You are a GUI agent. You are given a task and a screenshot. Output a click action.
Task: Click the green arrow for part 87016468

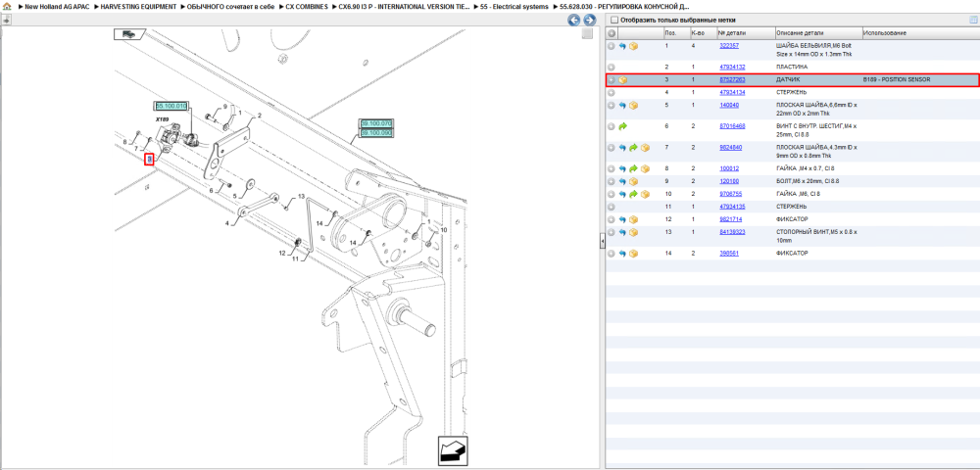point(622,126)
